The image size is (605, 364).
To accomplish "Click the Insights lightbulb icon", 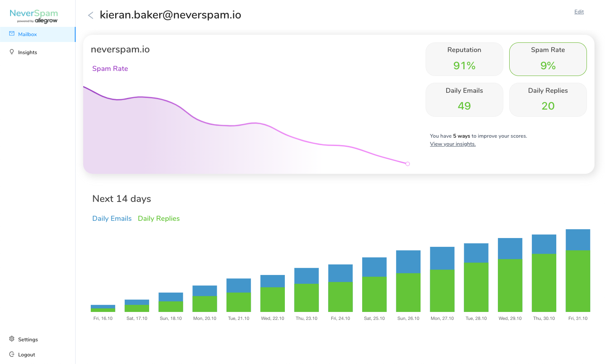I will tap(12, 52).
